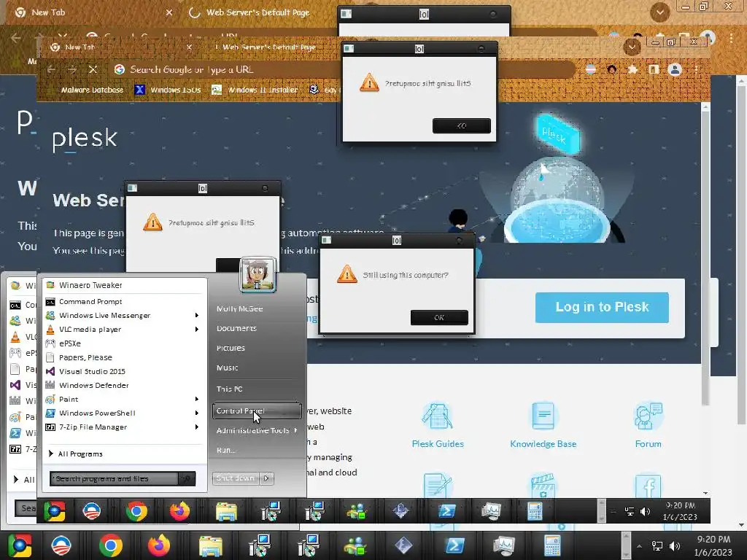This screenshot has width=747, height=560.
Task: Click File Explorer in the shrunken upper taskbar
Action: (226, 511)
